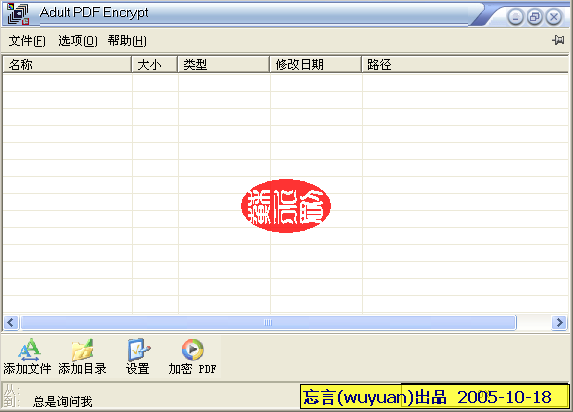Sort by the 名称 column header
573x412 pixels.
tap(67, 65)
